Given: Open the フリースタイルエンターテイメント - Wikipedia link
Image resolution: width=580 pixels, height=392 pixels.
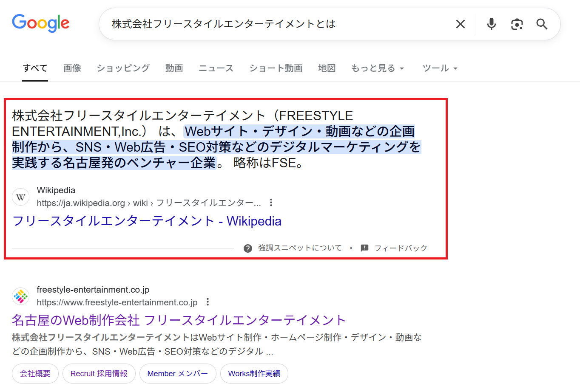Looking at the screenshot, I should (x=147, y=221).
